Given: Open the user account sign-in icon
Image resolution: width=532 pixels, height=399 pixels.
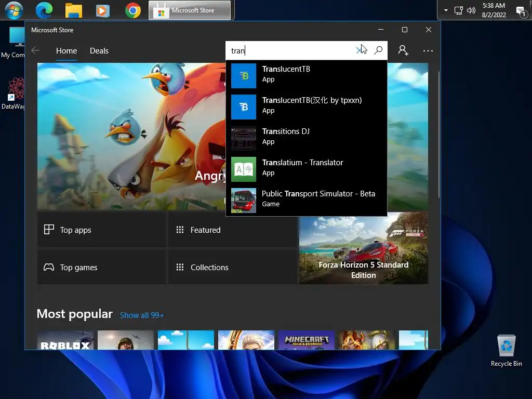Looking at the screenshot, I should pyautogui.click(x=403, y=50).
